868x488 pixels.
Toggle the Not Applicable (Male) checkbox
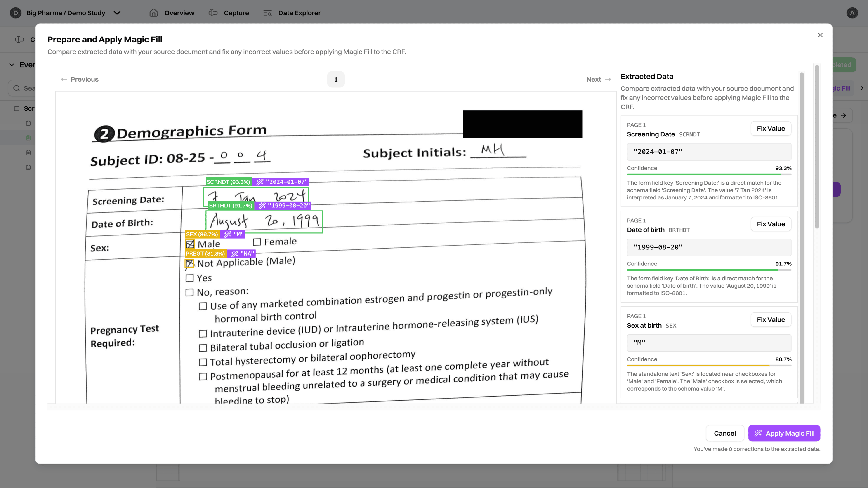[190, 263]
